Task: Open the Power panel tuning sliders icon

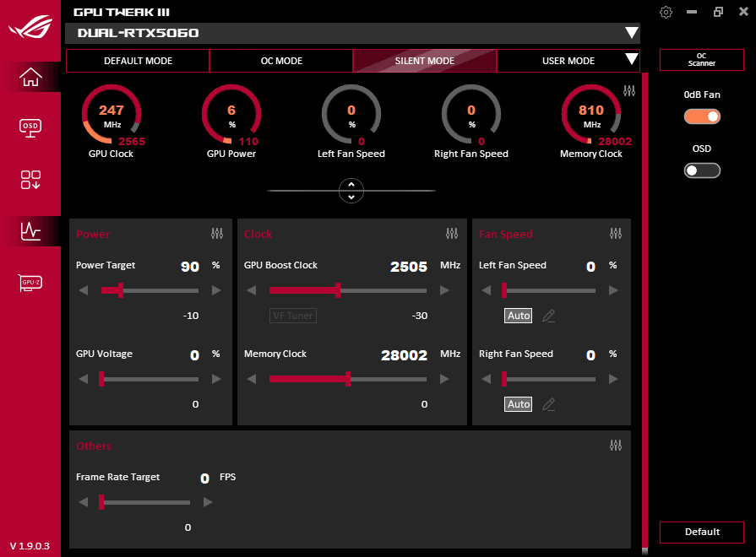Action: coord(218,233)
